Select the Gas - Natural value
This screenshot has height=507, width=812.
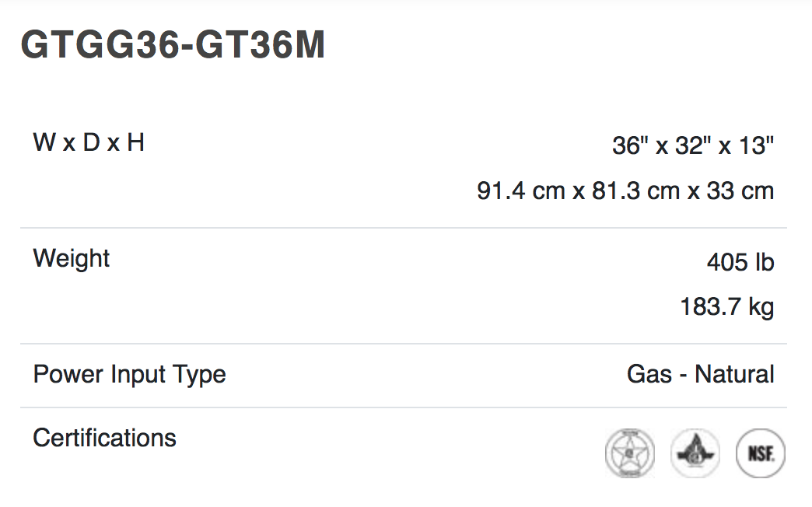point(701,374)
